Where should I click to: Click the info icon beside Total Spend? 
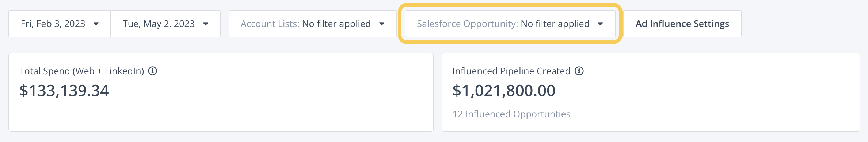153,71
